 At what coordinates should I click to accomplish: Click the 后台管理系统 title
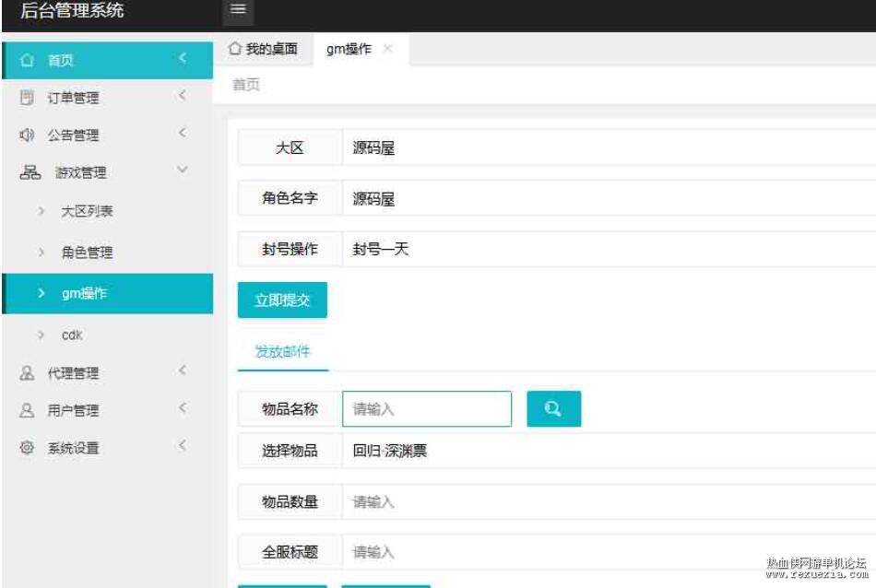[x=72, y=10]
